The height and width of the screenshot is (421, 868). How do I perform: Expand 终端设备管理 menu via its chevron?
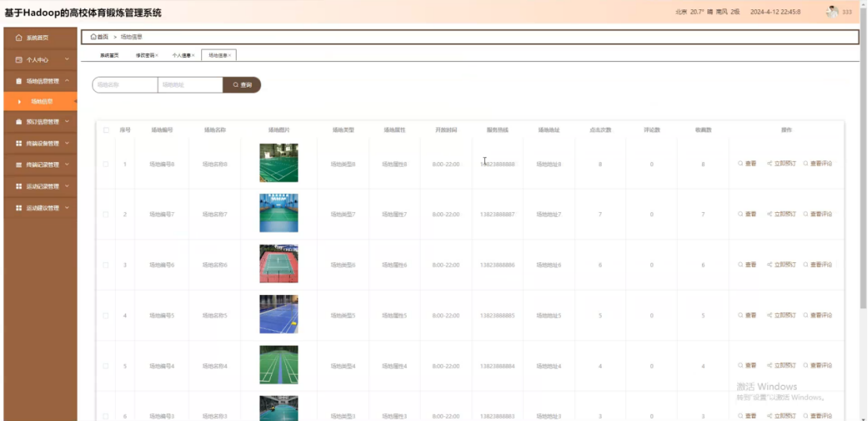pyautogui.click(x=67, y=142)
